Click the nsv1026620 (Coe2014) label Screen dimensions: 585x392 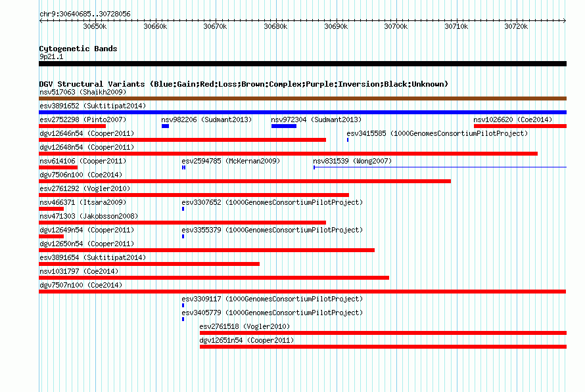[513, 120]
